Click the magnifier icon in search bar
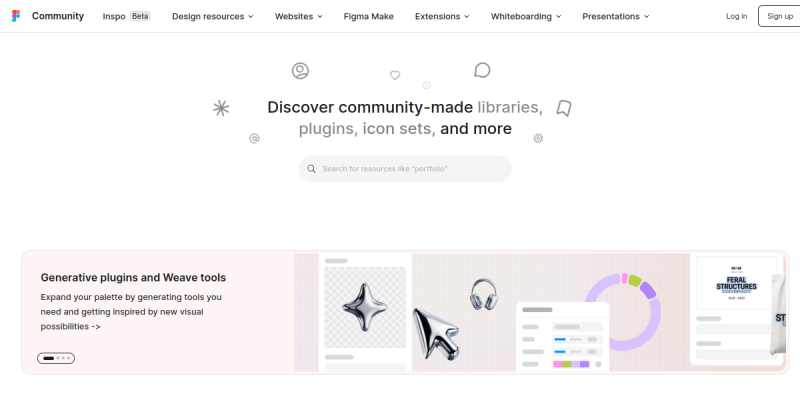This screenshot has height=400, width=800. pyautogui.click(x=311, y=169)
